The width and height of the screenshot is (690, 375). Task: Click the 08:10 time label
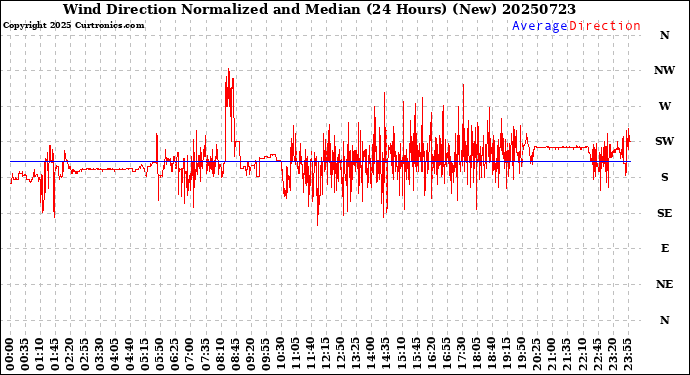pyautogui.click(x=220, y=354)
